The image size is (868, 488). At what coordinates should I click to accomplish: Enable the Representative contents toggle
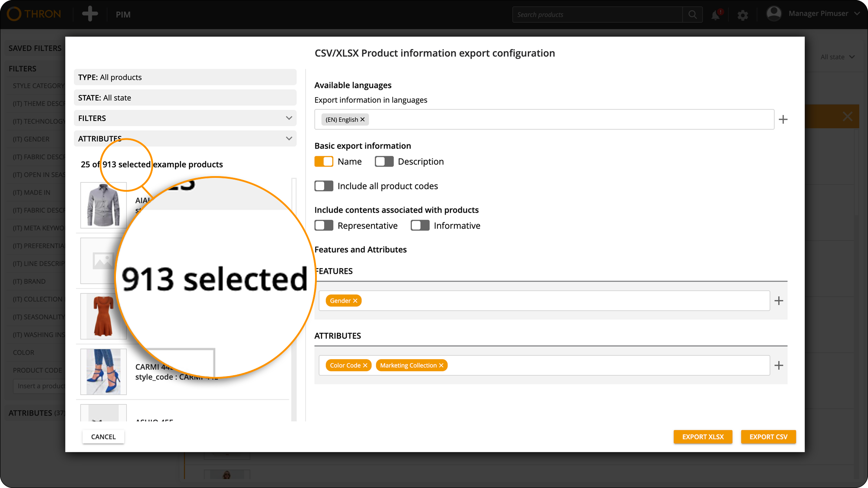(324, 226)
